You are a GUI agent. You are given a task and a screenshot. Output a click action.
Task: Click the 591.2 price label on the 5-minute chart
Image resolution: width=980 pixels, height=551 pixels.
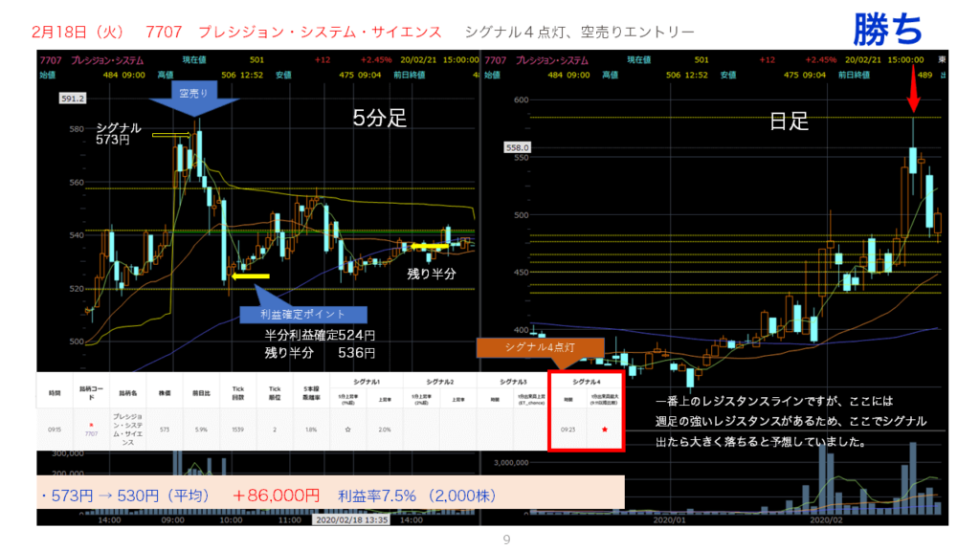tap(73, 99)
